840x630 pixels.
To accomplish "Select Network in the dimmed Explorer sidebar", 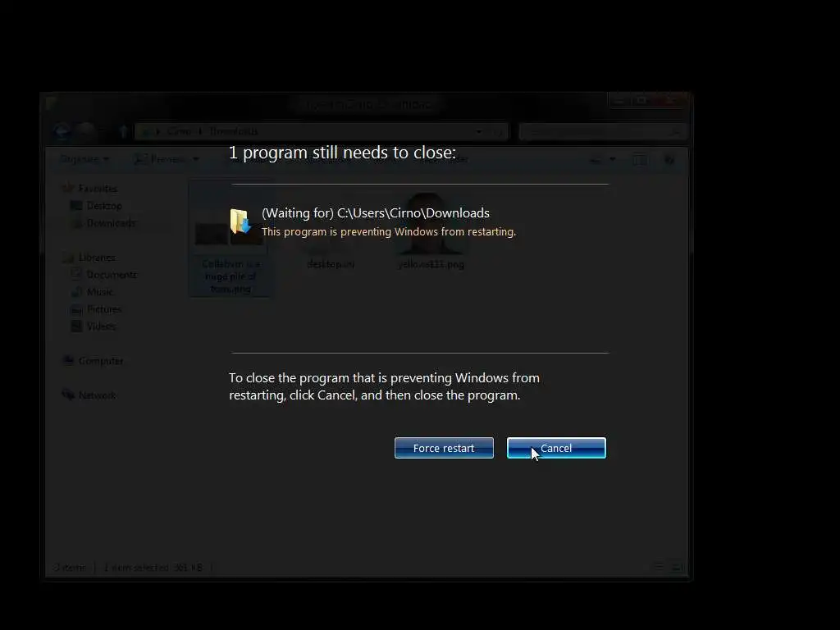I will pos(89,395).
